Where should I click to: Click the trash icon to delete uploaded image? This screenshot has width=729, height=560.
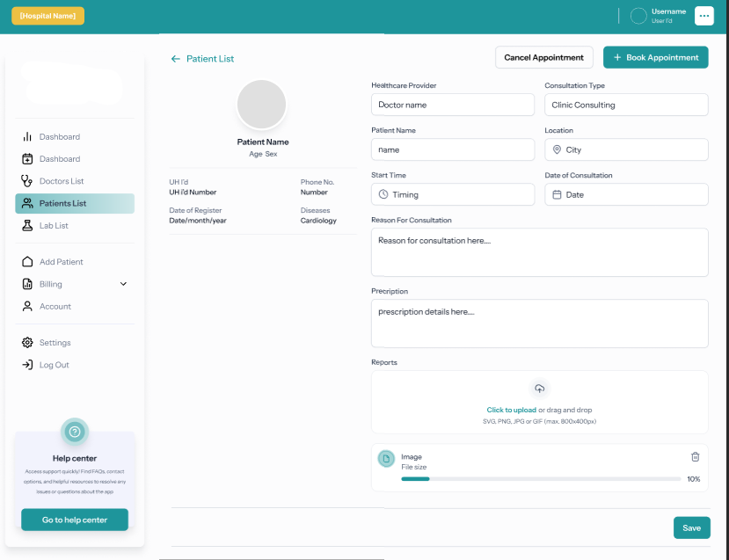click(695, 457)
